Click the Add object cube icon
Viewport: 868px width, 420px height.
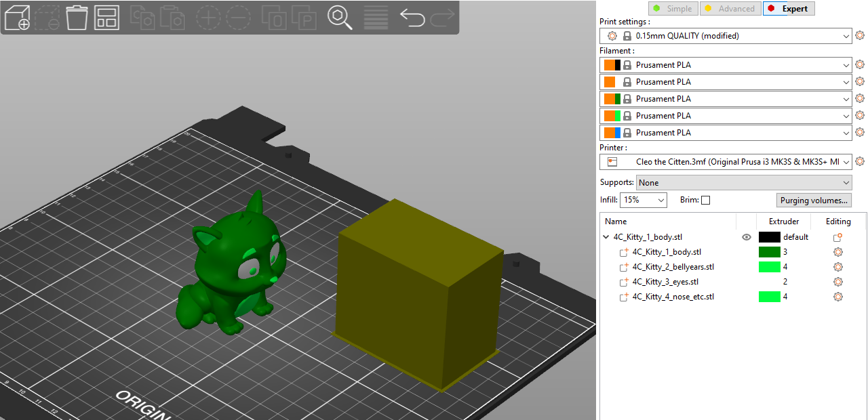pos(17,18)
